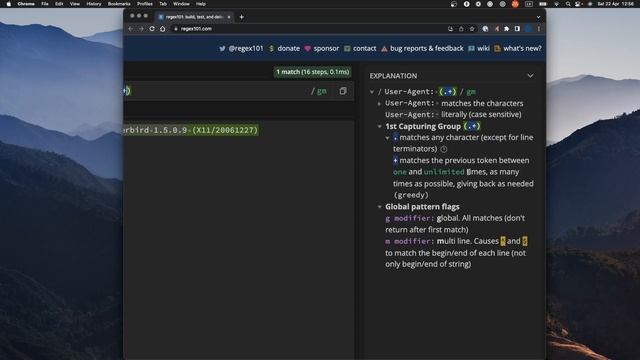Viewport: 640px width, 360px height.
Task: Click the battery status icon
Action: [x=543, y=4]
